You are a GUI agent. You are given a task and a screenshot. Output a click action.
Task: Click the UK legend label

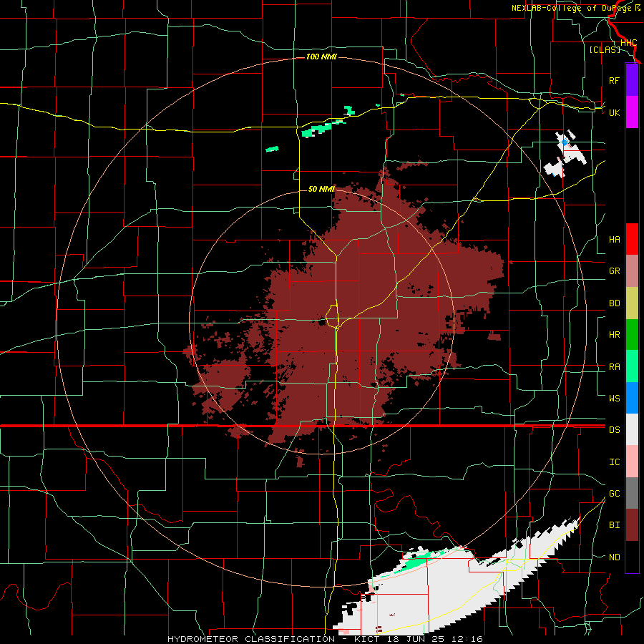tap(614, 112)
